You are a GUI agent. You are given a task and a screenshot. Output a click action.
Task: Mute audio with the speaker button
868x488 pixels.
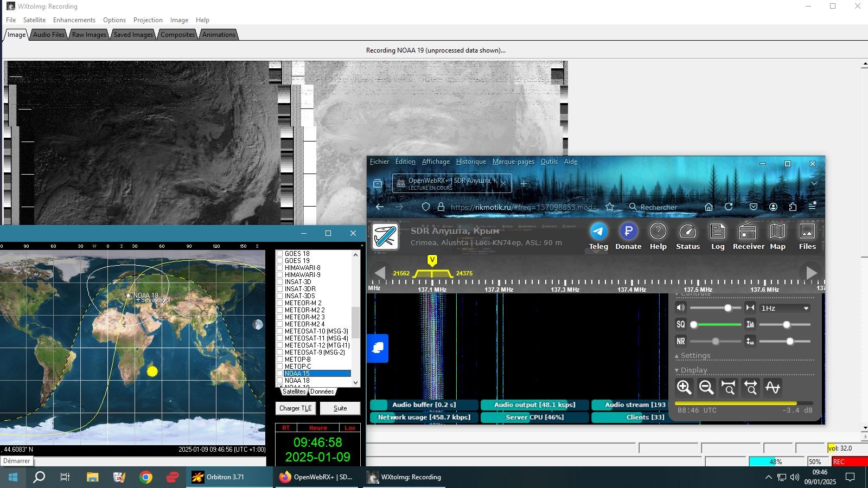pyautogui.click(x=680, y=308)
